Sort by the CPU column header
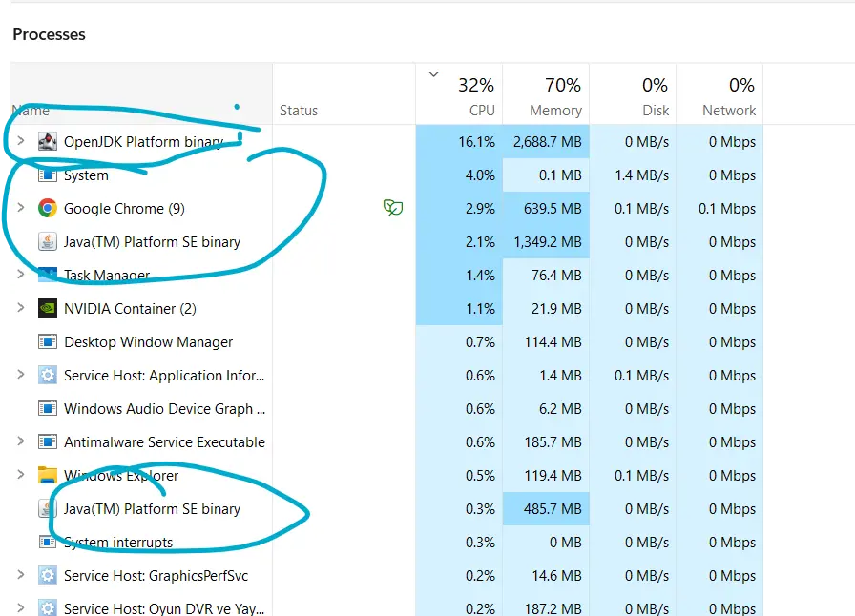Viewport: 855px width, 616px height. tap(459, 94)
